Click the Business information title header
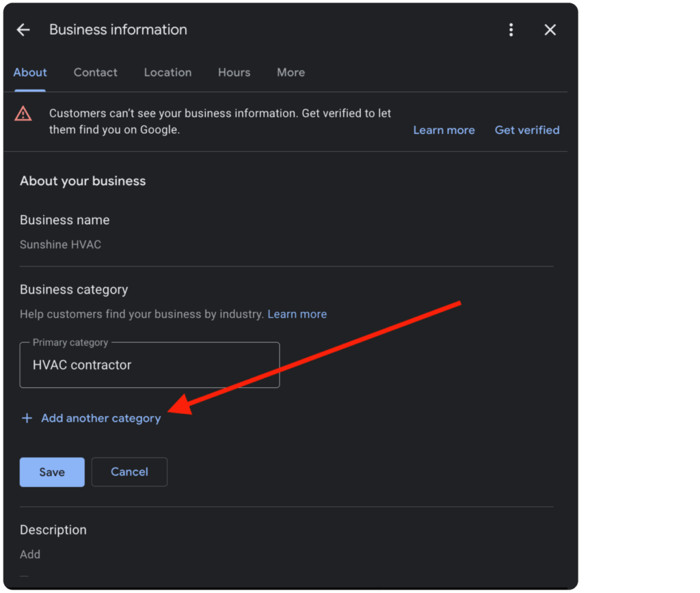Image resolution: width=700 pixels, height=593 pixels. [x=118, y=29]
